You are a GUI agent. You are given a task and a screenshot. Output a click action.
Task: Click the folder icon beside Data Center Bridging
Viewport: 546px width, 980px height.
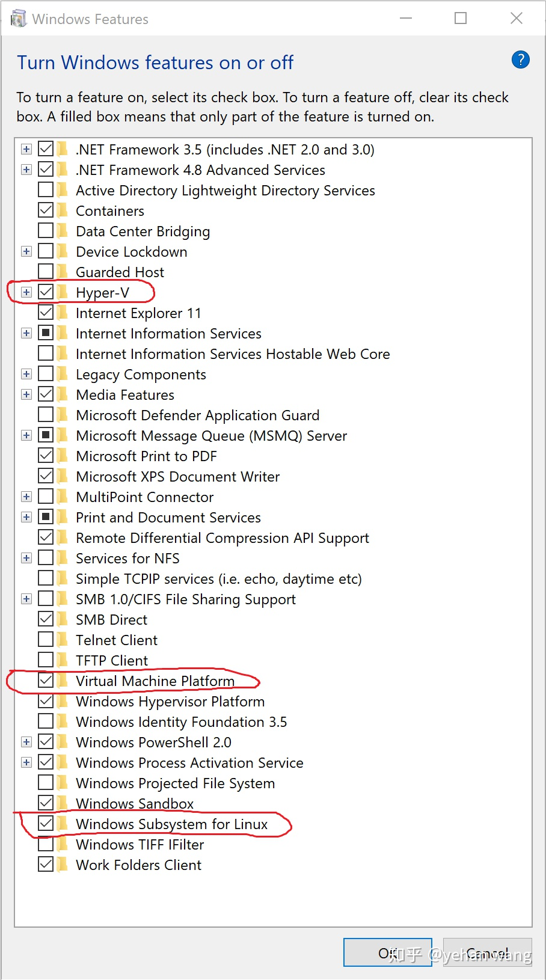tap(63, 231)
